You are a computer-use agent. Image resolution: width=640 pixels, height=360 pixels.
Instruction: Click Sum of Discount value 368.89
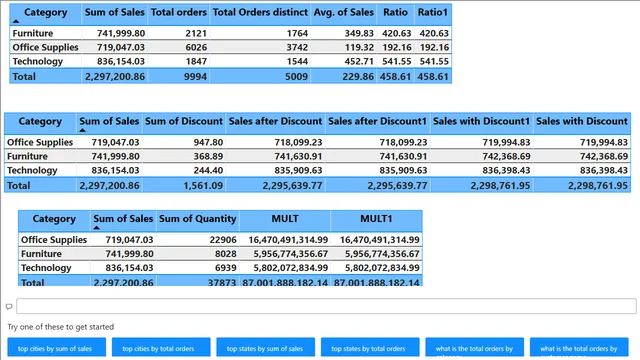tap(208, 156)
